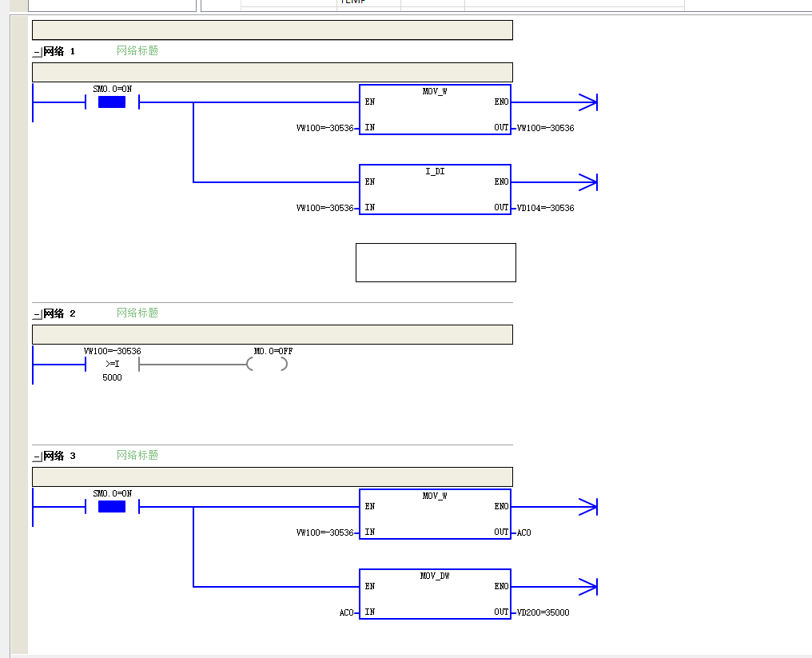
Task: Click the 5000 compare value
Action: [112, 377]
